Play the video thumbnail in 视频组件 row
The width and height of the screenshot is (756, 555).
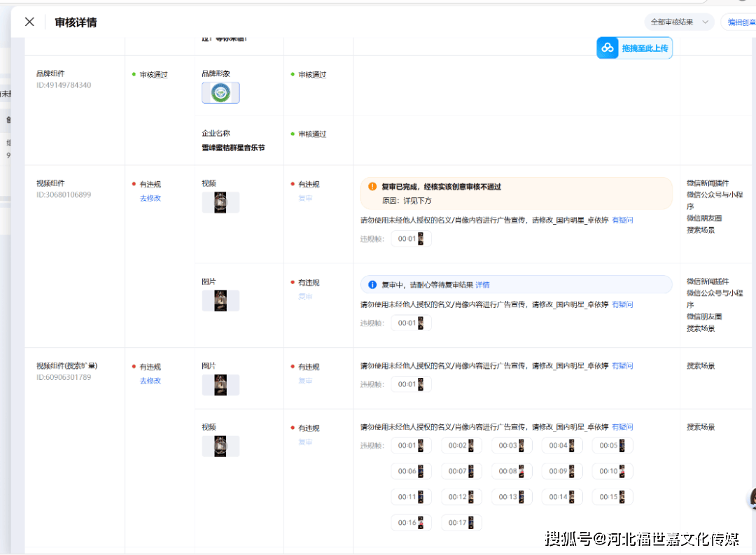tap(220, 202)
